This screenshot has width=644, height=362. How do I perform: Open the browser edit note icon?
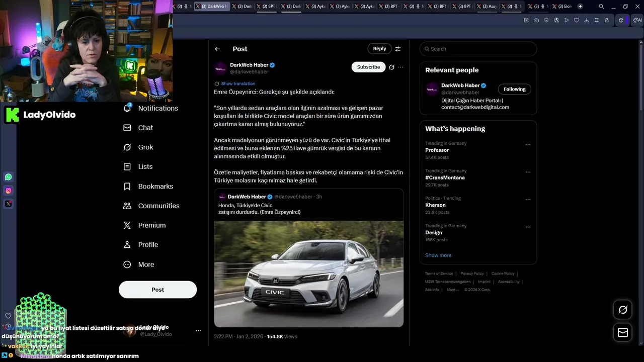526,20
